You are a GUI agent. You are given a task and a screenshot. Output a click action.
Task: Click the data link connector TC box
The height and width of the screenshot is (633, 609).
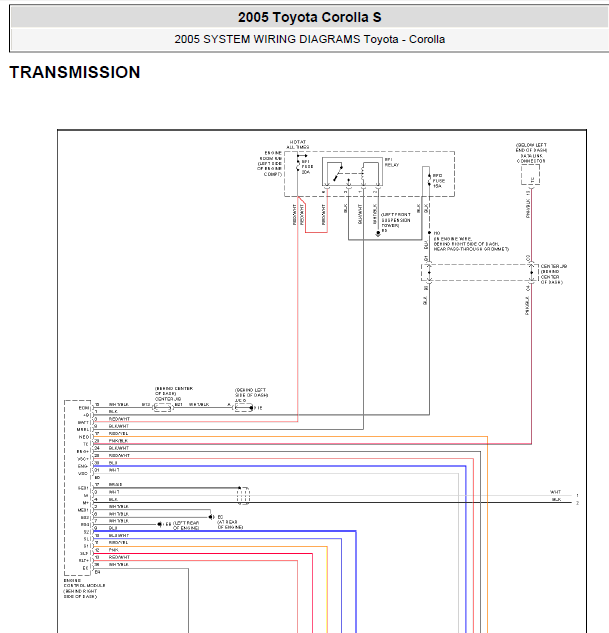(x=530, y=175)
